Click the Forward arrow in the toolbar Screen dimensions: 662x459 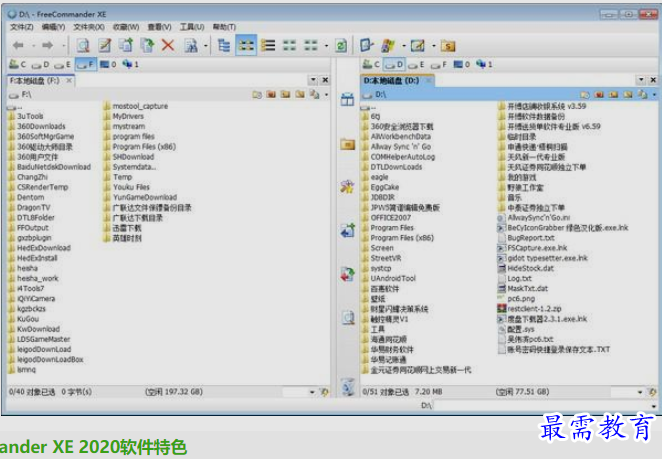(48, 45)
